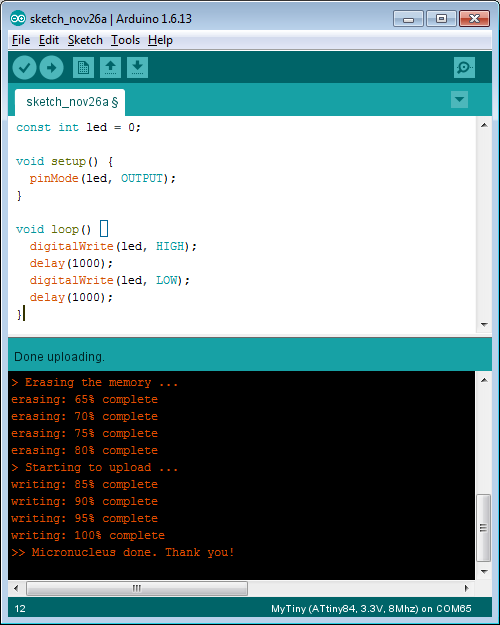Viewport: 500px width, 625px height.
Task: Click 'writing: 100% complete' console line
Action: [x=88, y=535]
